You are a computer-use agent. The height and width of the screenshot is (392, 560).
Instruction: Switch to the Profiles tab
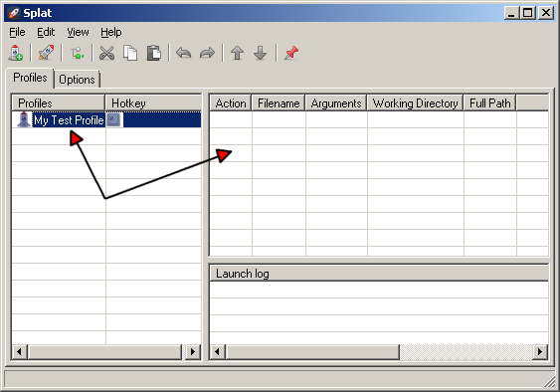pyautogui.click(x=30, y=78)
